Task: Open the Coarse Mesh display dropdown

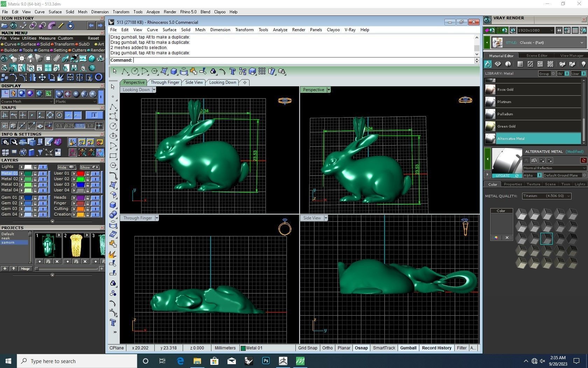Action: (27, 102)
